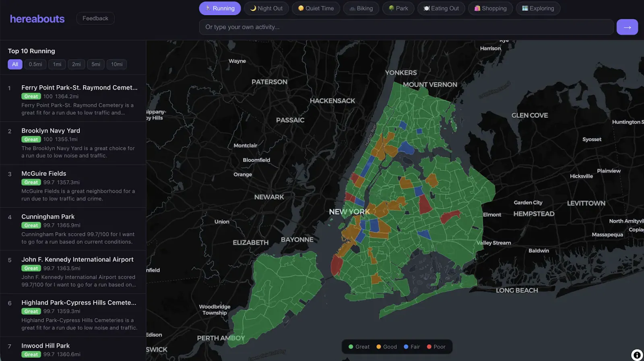Select the Running activity chip

pyautogui.click(x=220, y=8)
